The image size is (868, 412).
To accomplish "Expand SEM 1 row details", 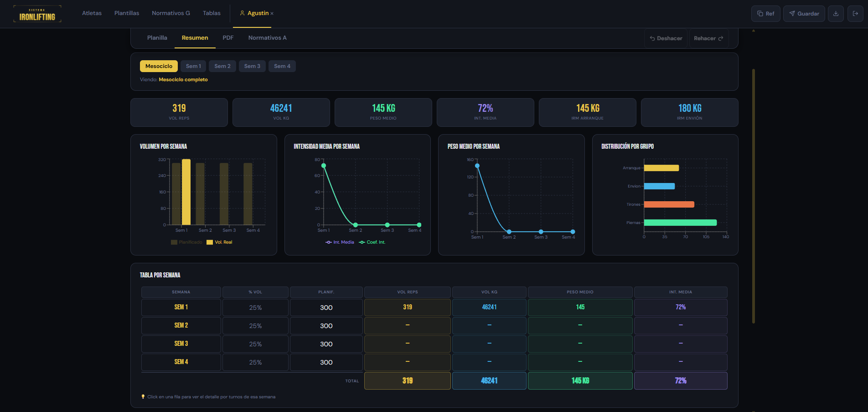I will [434, 308].
